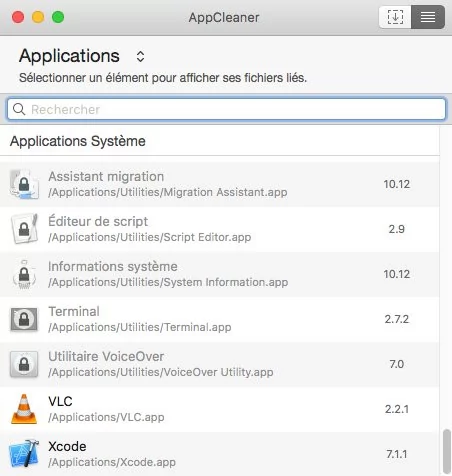Switch to drop zone view button
452x476 pixels.
(395, 17)
